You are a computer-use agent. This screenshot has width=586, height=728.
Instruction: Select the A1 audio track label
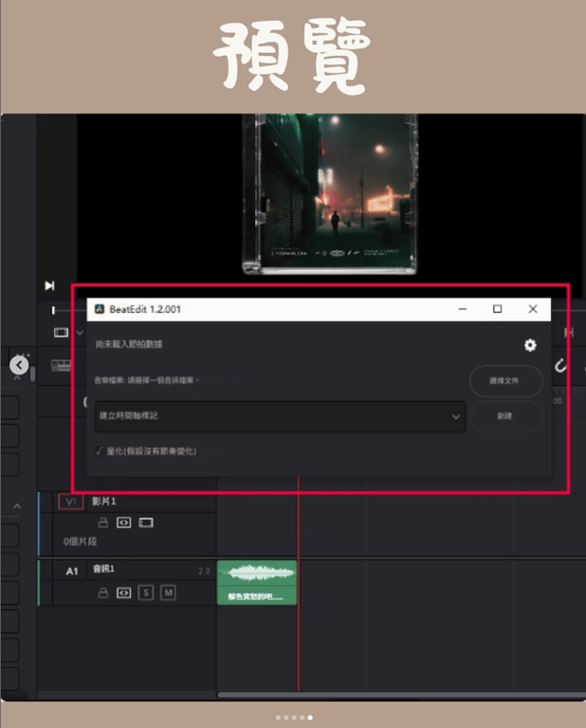click(x=72, y=571)
